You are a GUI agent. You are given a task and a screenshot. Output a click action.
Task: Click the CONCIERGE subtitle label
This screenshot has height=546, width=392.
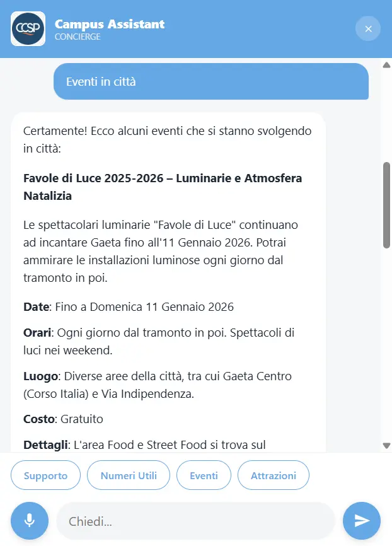click(x=78, y=37)
